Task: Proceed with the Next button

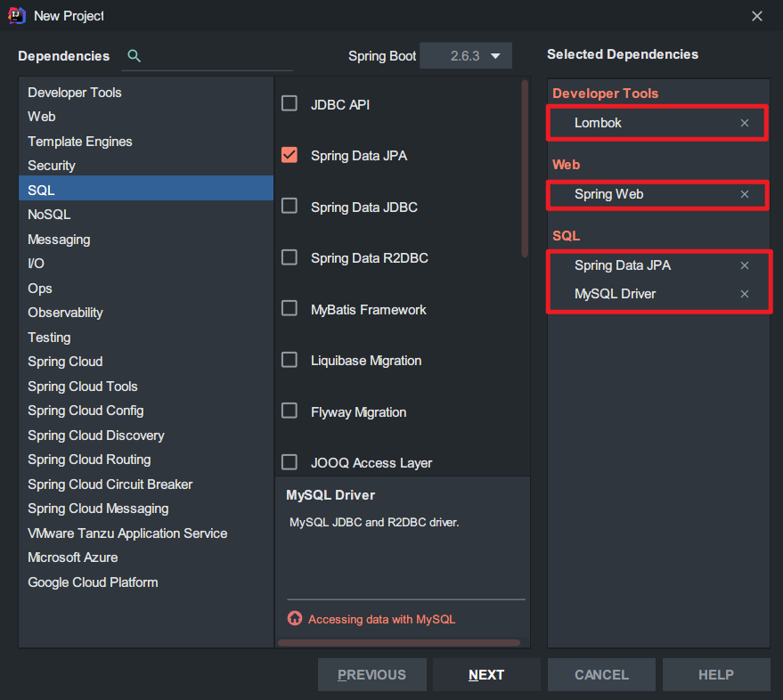Action: (x=486, y=674)
